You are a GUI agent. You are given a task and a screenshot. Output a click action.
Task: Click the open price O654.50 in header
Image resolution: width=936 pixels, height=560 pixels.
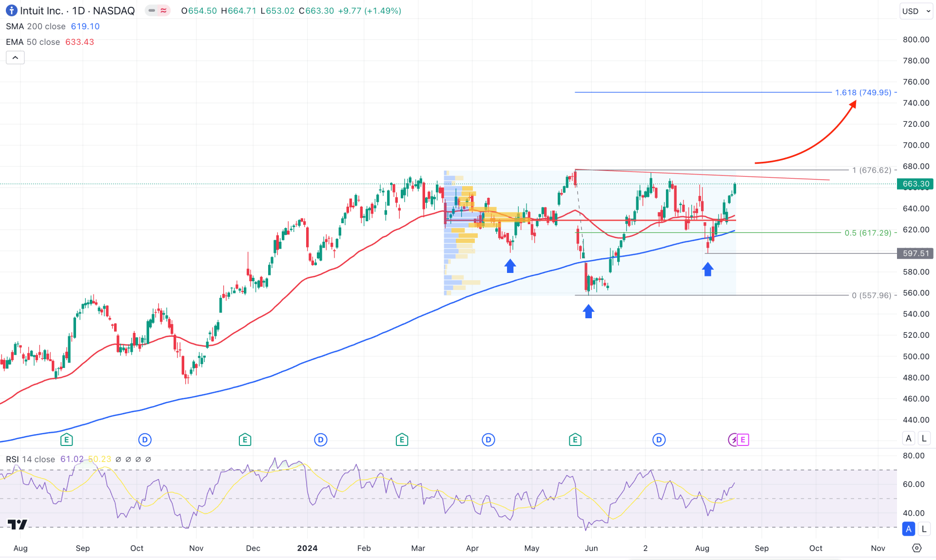199,11
